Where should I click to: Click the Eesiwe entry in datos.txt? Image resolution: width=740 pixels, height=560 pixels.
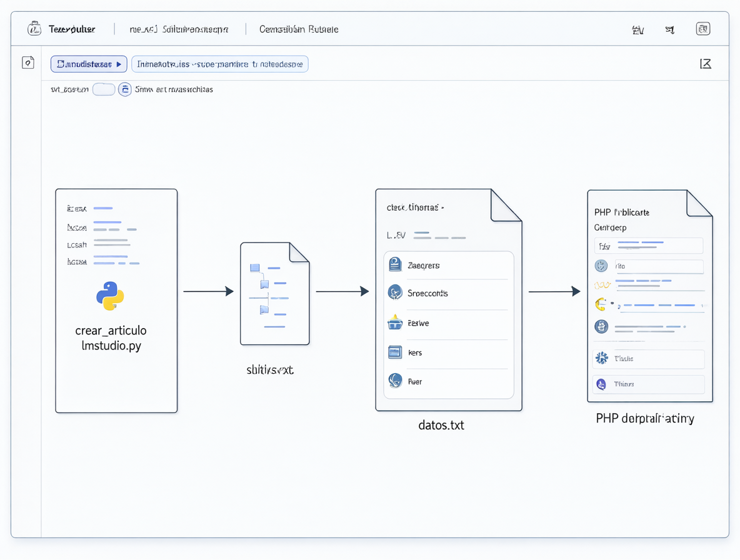coord(418,323)
